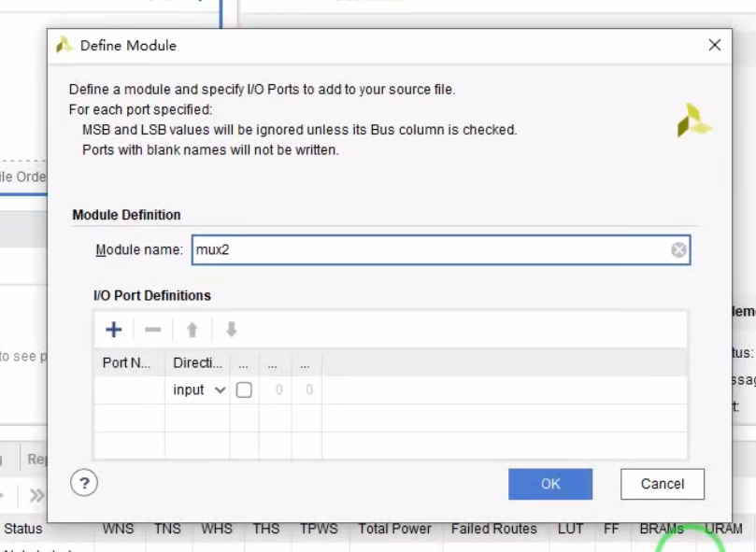Open the port direction dropdown showing input
This screenshot has height=552, width=756.
198,389
